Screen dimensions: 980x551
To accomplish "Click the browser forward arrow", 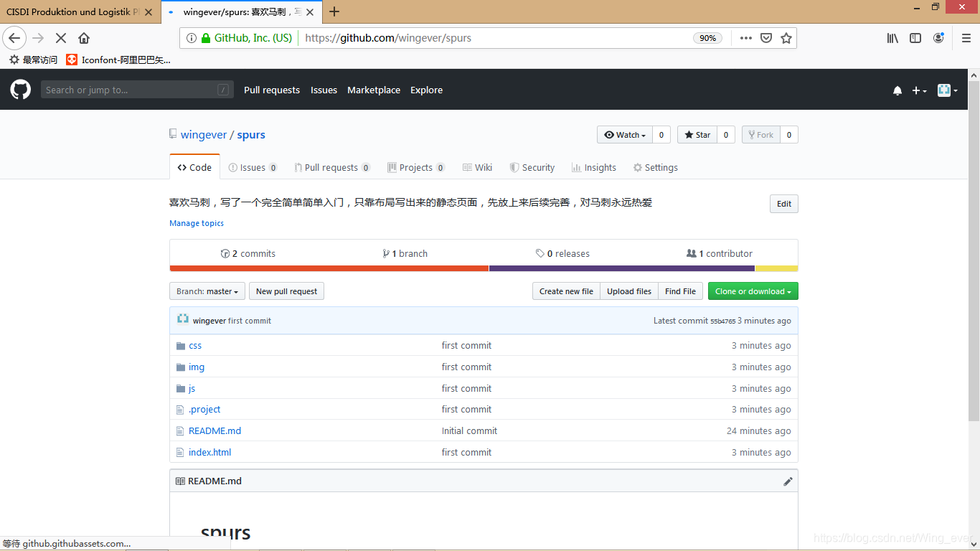I will point(39,38).
